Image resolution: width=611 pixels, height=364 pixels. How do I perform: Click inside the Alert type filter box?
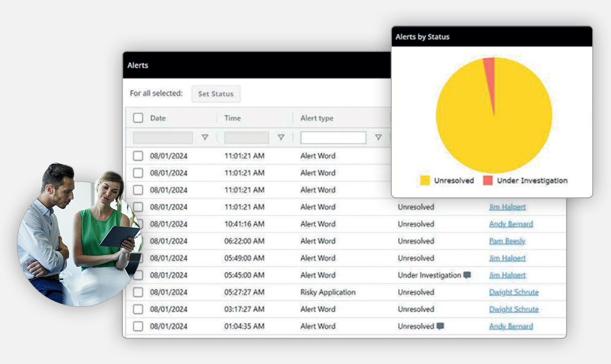point(333,137)
